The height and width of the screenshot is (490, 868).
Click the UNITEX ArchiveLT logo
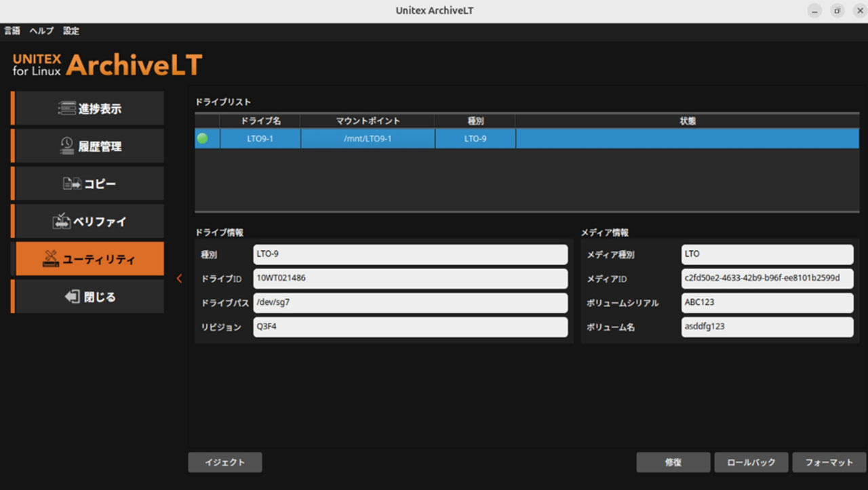point(107,64)
